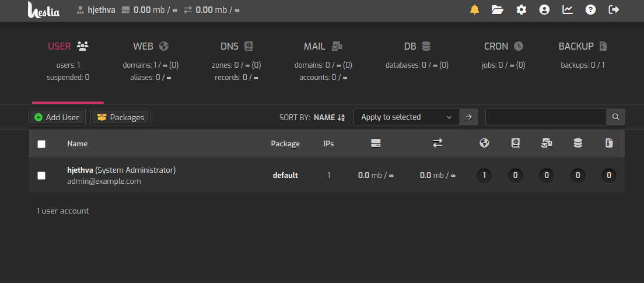Open the DNS tab
This screenshot has height=283, width=644.
click(x=236, y=46)
